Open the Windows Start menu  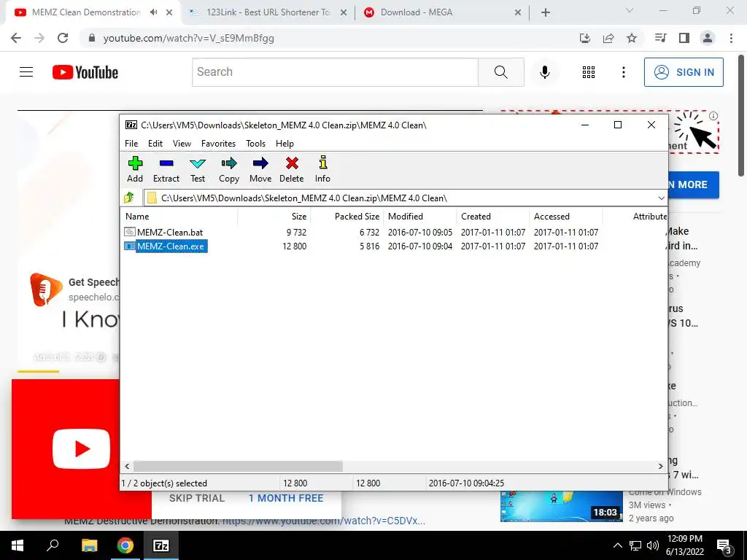(18, 545)
